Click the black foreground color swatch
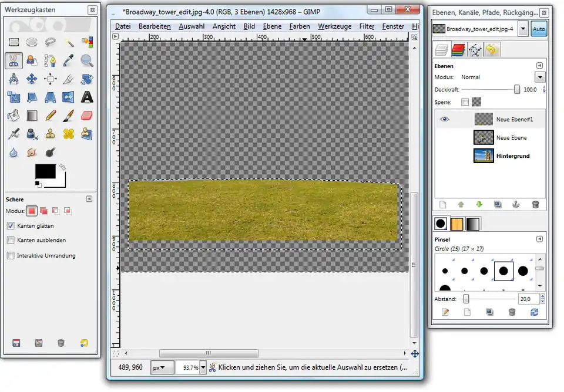The image size is (564, 392). click(x=45, y=171)
